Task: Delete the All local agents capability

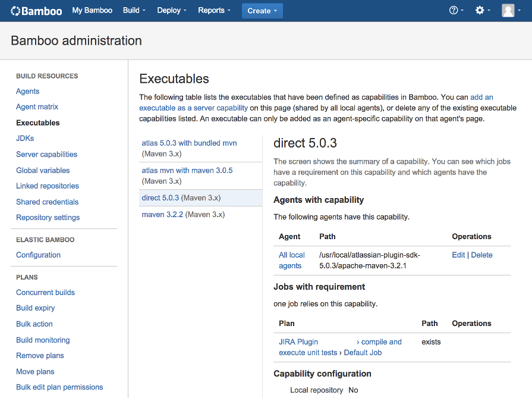Action: click(482, 255)
